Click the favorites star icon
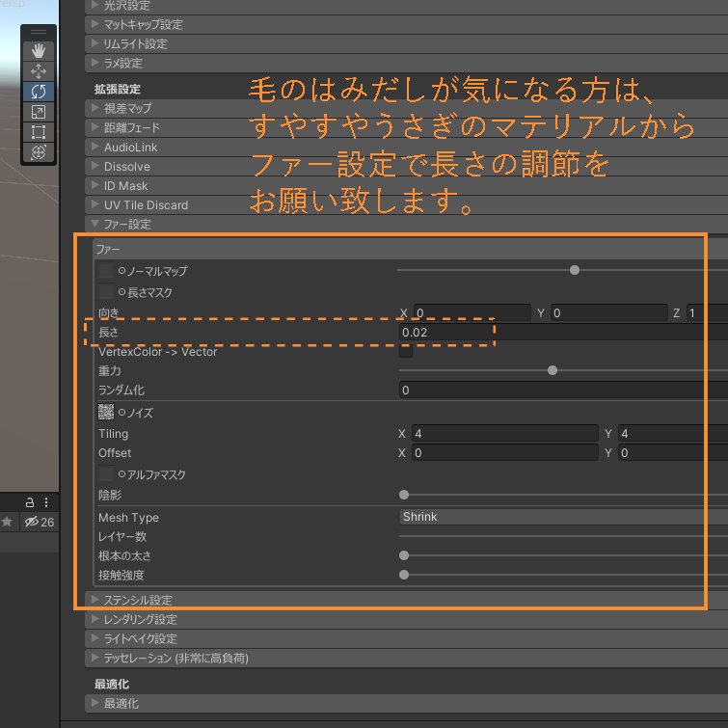 pos(7,522)
